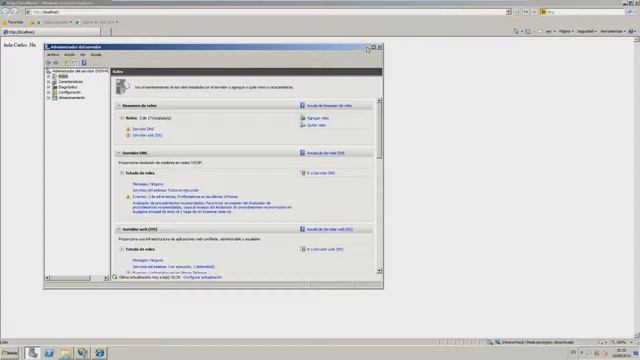Click the roles pane vertical scrollbar thumb
Image resolution: width=640 pixels, height=360 pixels.
click(x=379, y=131)
